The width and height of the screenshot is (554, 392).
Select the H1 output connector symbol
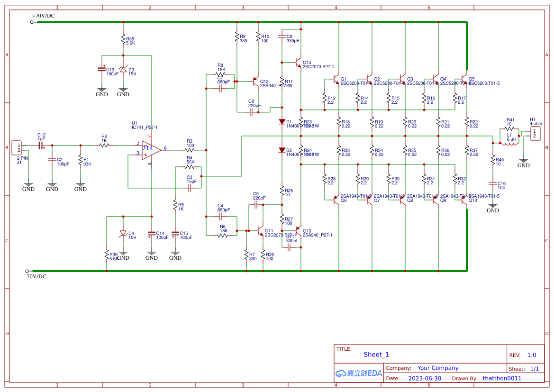coord(535,133)
